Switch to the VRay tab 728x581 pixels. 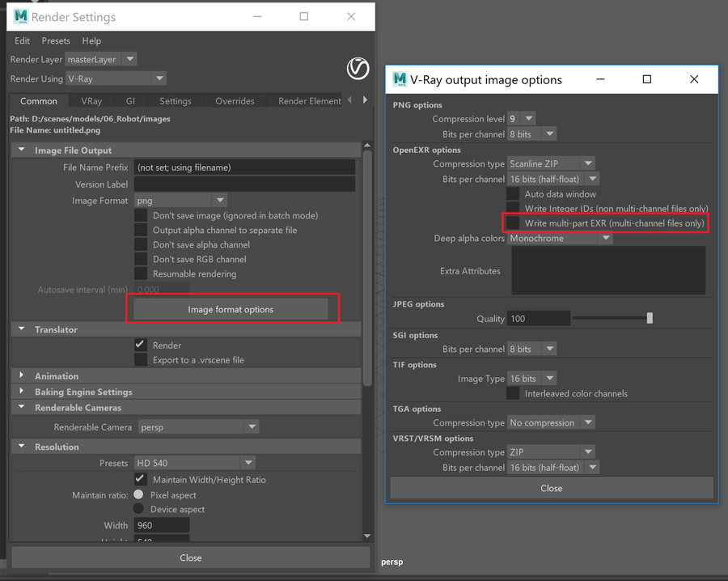(x=91, y=101)
